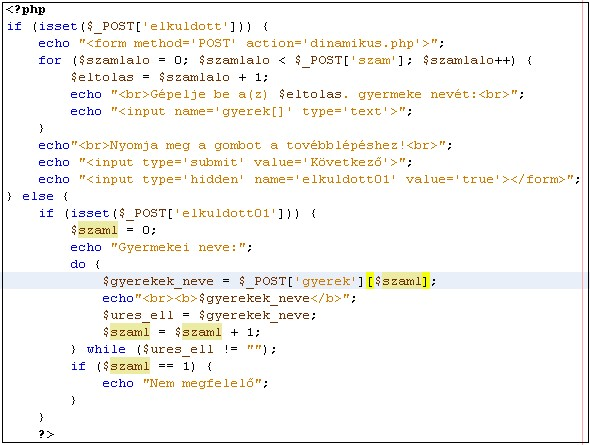Click 'szaml' in the 'if ($szaml == 1)' line
590x445 pixels.
(130, 366)
